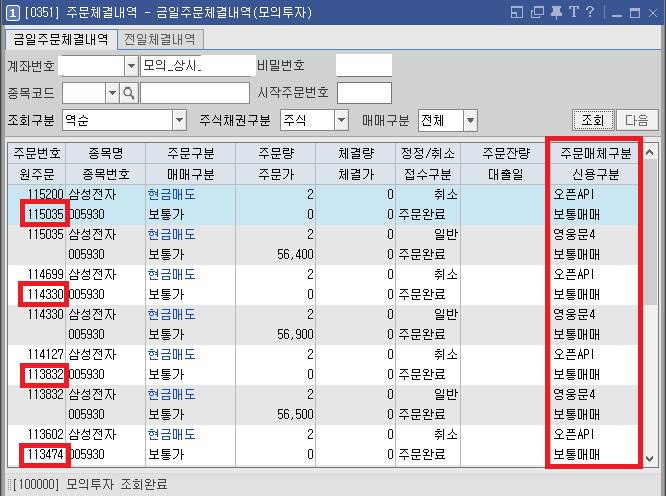The image size is (666, 496).
Task: Click the vertical scrollbar thumb of the table
Action: click(x=650, y=234)
